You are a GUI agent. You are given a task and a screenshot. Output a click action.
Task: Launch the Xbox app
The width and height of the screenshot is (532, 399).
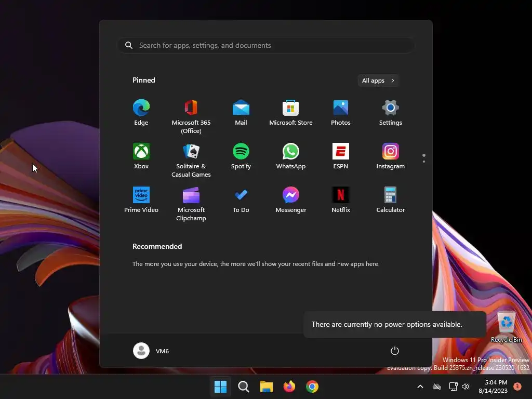coord(141,156)
